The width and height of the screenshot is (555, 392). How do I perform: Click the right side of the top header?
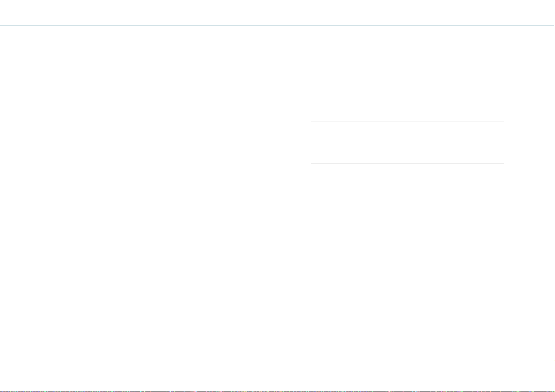(x=486, y=13)
